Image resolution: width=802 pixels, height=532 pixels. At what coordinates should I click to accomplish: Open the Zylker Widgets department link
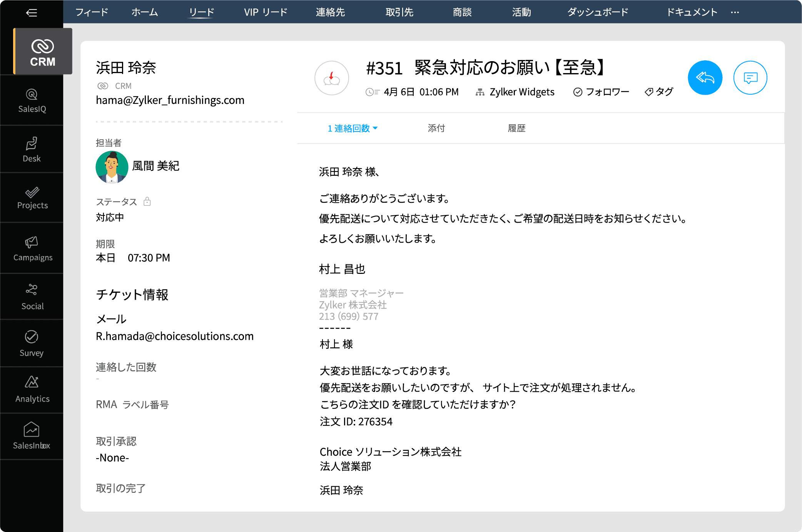click(x=521, y=92)
